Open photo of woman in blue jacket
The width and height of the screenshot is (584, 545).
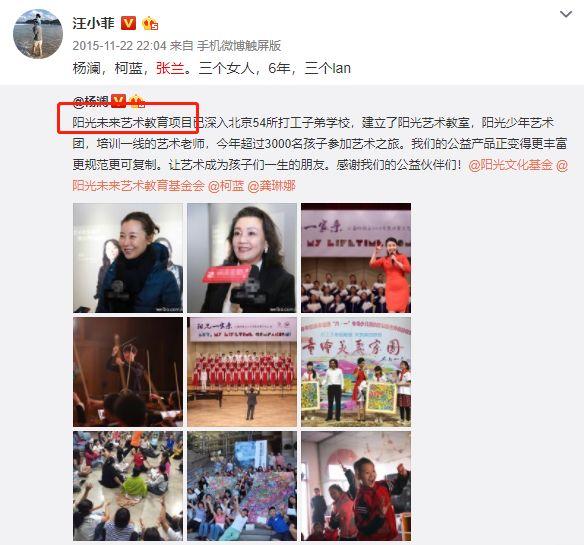[128, 258]
